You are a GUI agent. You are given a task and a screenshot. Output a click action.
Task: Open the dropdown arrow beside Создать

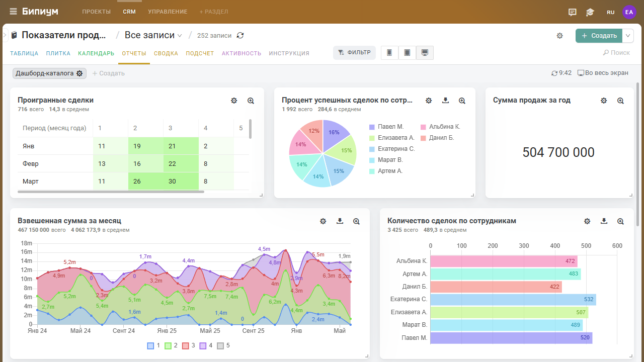628,36
